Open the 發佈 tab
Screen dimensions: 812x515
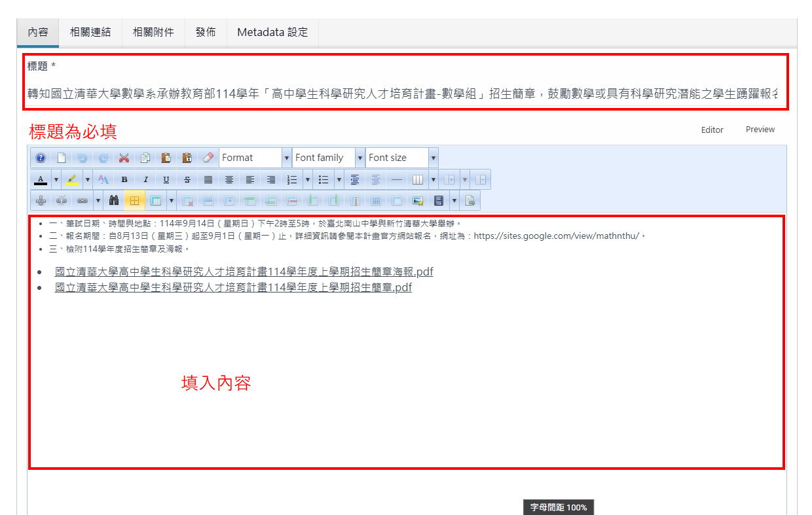[206, 31]
